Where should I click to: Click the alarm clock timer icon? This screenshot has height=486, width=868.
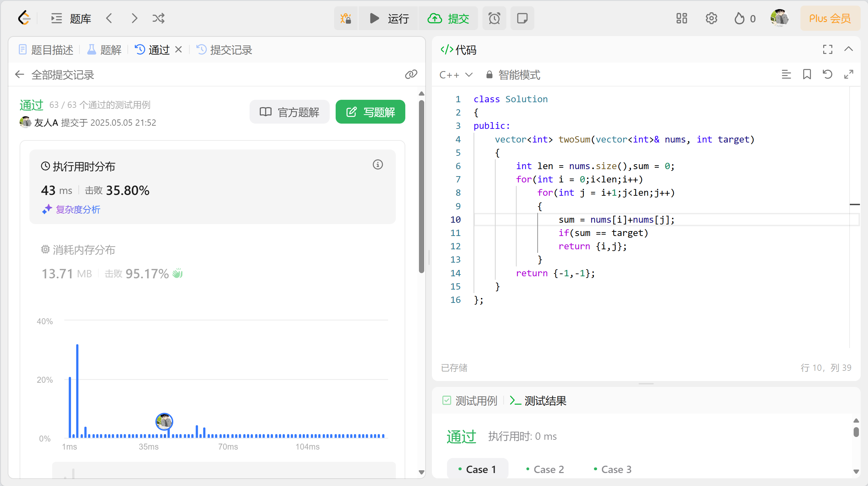pyautogui.click(x=494, y=18)
